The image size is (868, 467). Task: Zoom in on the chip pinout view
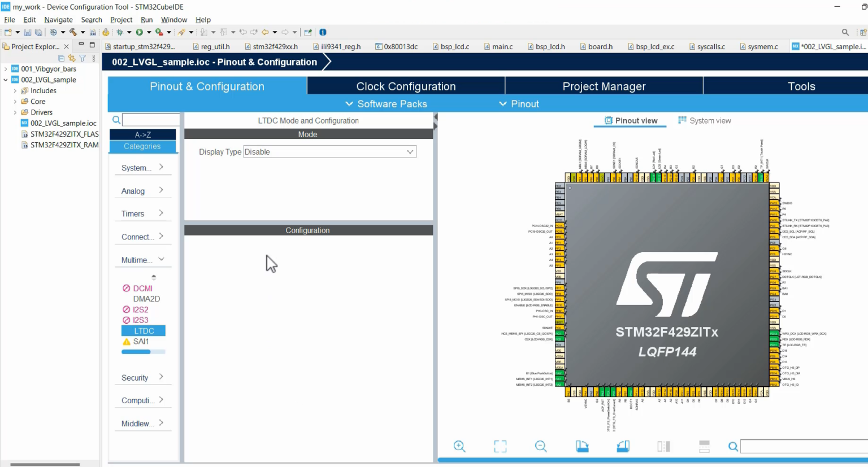tap(459, 446)
